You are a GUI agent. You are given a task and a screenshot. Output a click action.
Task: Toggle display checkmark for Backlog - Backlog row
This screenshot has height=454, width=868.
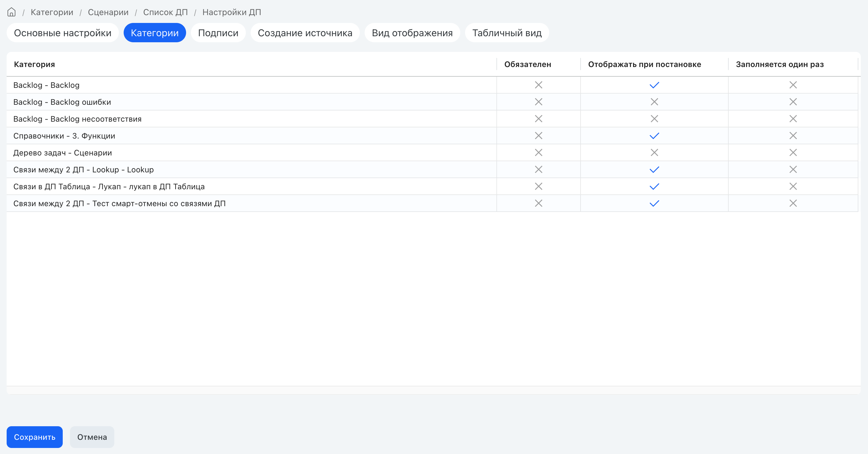pos(654,85)
